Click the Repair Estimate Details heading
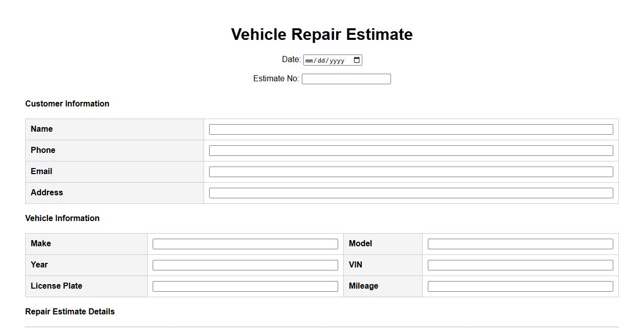644x328 pixels. click(70, 311)
